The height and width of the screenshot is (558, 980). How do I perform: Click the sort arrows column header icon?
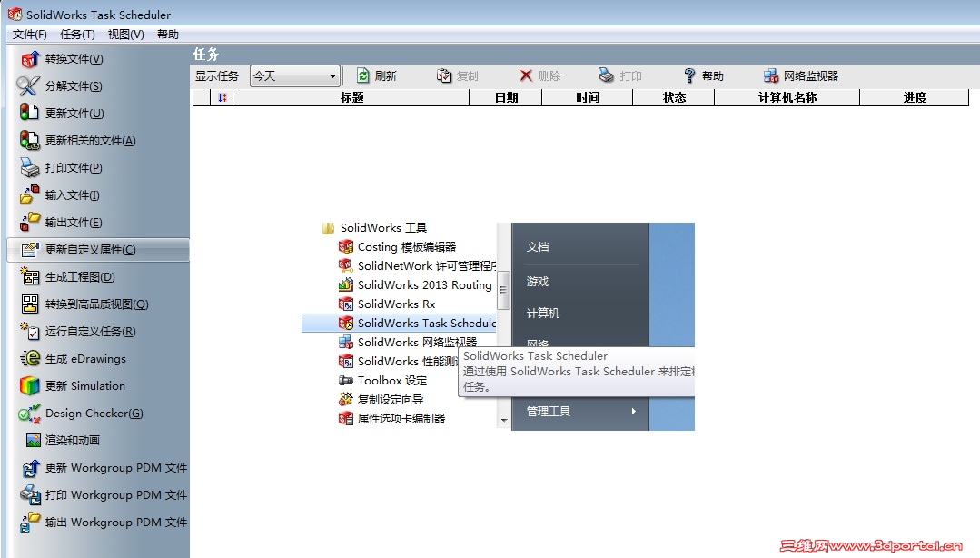[x=222, y=97]
